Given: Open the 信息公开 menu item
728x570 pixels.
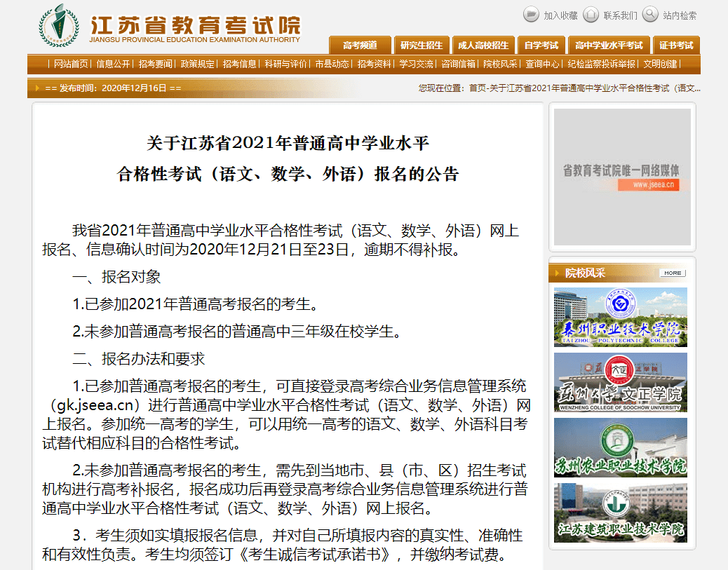Looking at the screenshot, I should coord(113,65).
